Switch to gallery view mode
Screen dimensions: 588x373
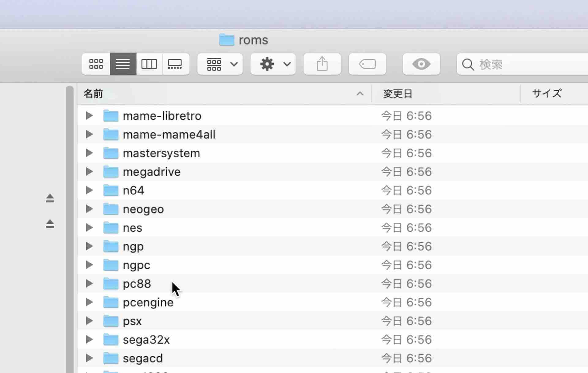[175, 64]
